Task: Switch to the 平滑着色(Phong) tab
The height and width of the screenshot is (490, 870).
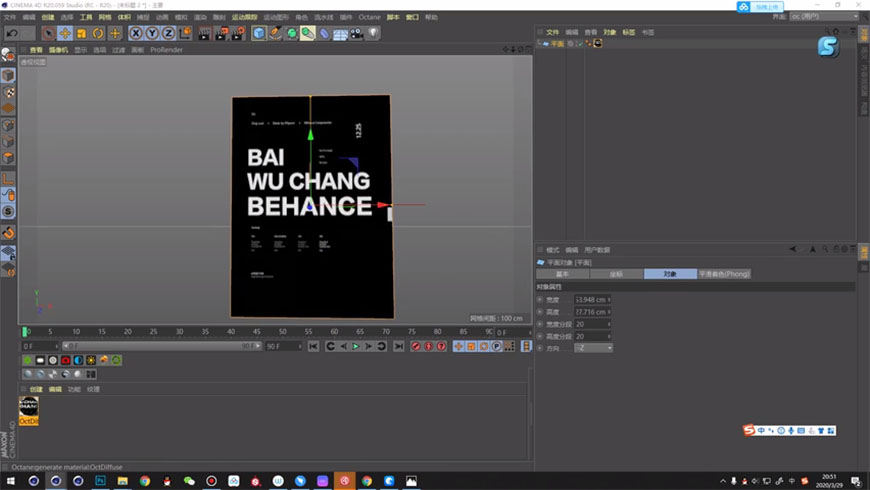Action: 724,274
